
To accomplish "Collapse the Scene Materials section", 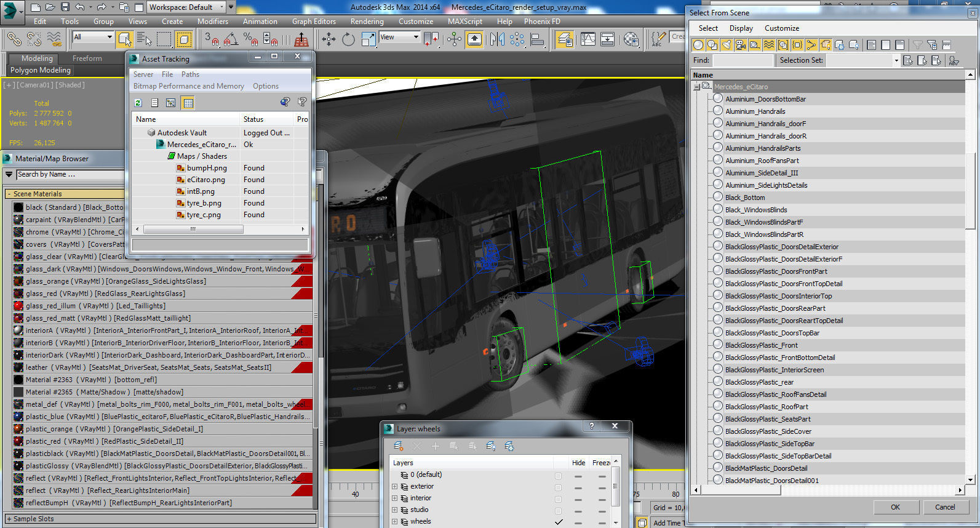I will click(9, 194).
